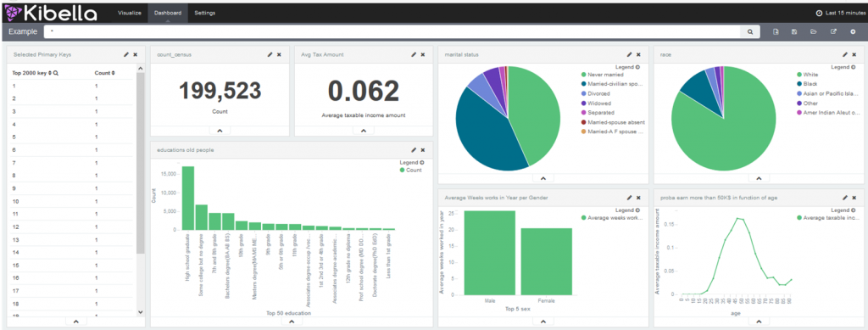Remove the marital status panel
868x330 pixels.
click(638, 55)
